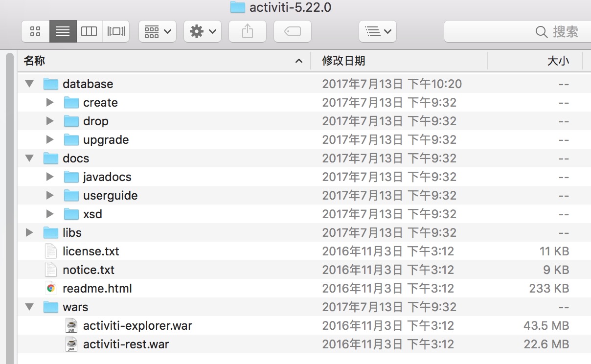
Task: Click the javadocs folder name
Action: [107, 177]
